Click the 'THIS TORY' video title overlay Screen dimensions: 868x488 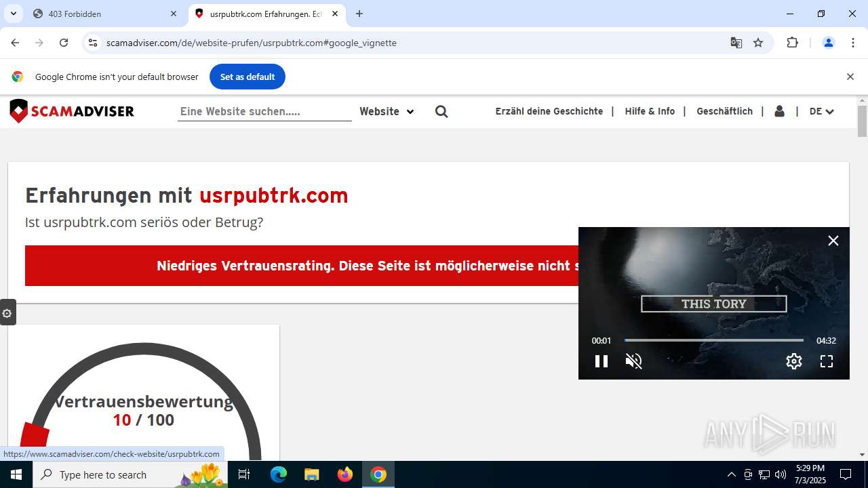click(x=714, y=304)
